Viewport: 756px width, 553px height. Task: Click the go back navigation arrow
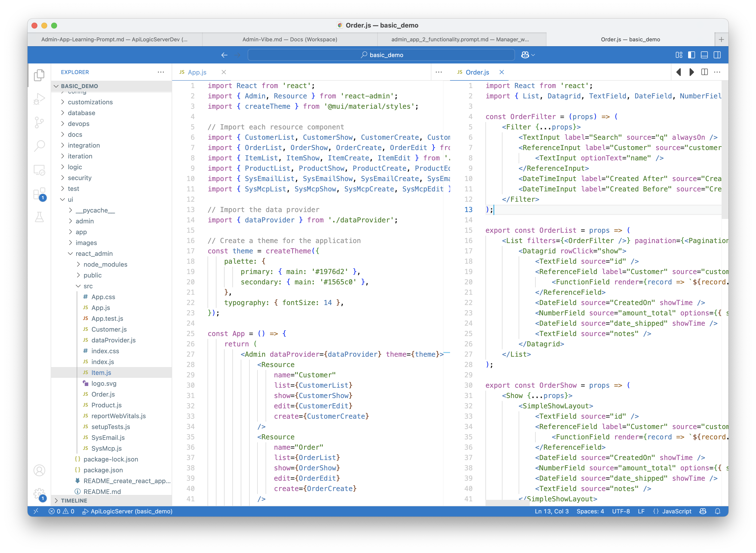click(x=224, y=55)
